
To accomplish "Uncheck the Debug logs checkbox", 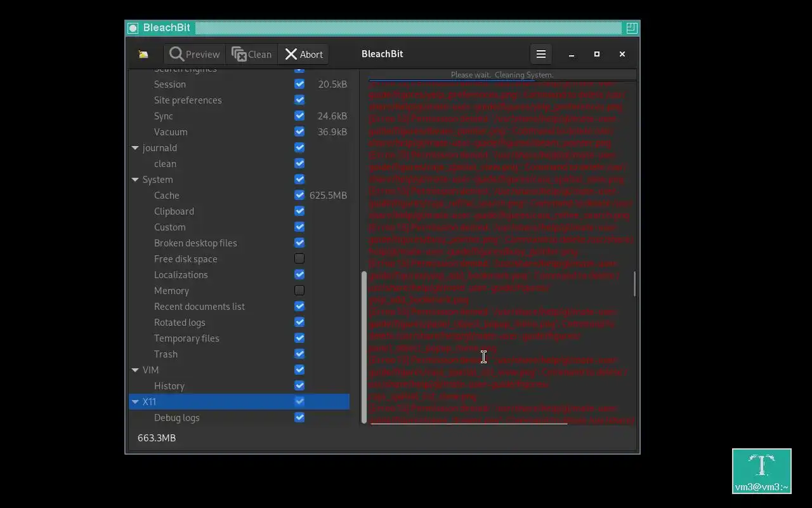I will (x=299, y=418).
